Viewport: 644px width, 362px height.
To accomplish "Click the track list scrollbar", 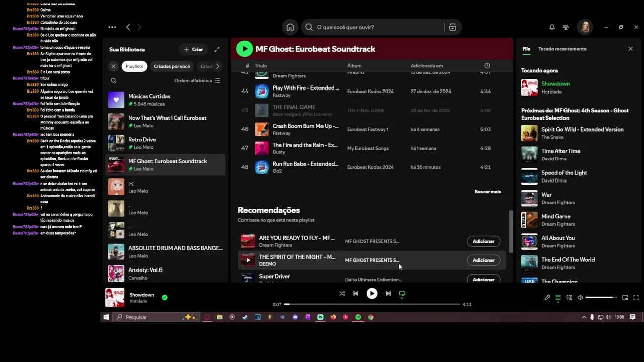I will click(x=511, y=231).
